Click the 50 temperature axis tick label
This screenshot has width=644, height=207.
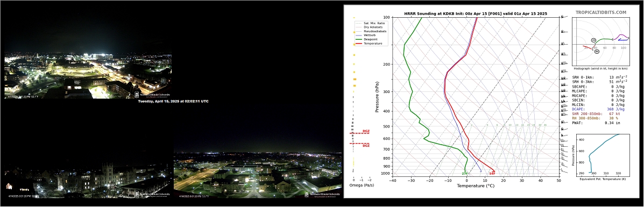click(x=558, y=180)
